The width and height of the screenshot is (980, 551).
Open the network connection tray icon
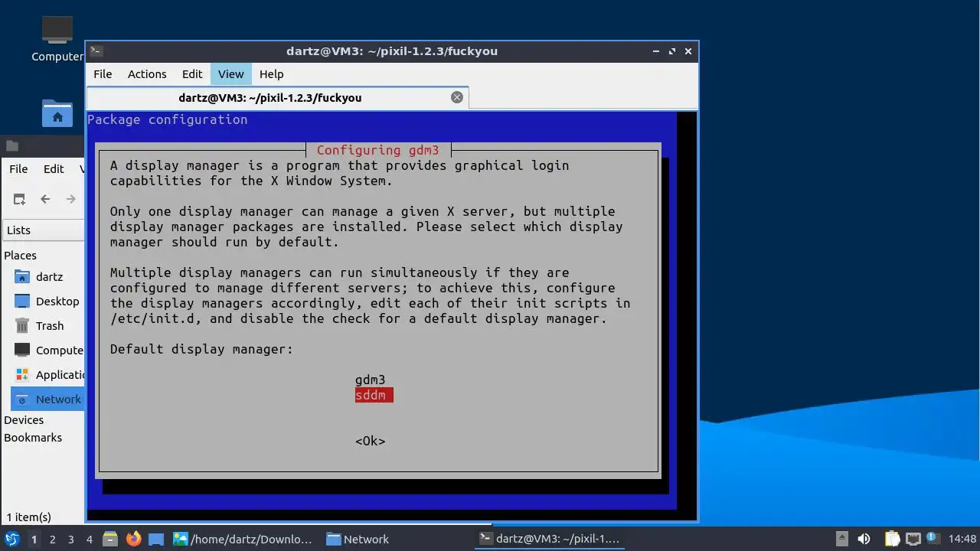coord(913,539)
